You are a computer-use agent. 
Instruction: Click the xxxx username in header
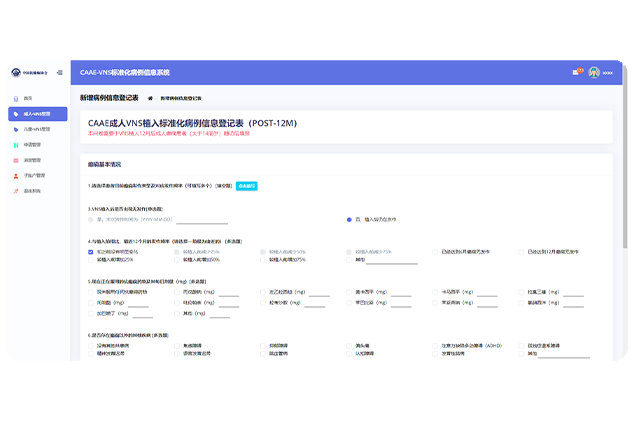(608, 73)
